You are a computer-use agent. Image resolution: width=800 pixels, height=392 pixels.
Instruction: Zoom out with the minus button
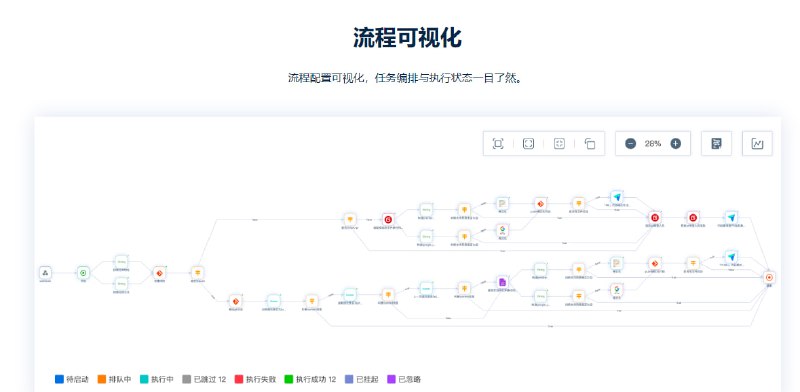(x=631, y=143)
